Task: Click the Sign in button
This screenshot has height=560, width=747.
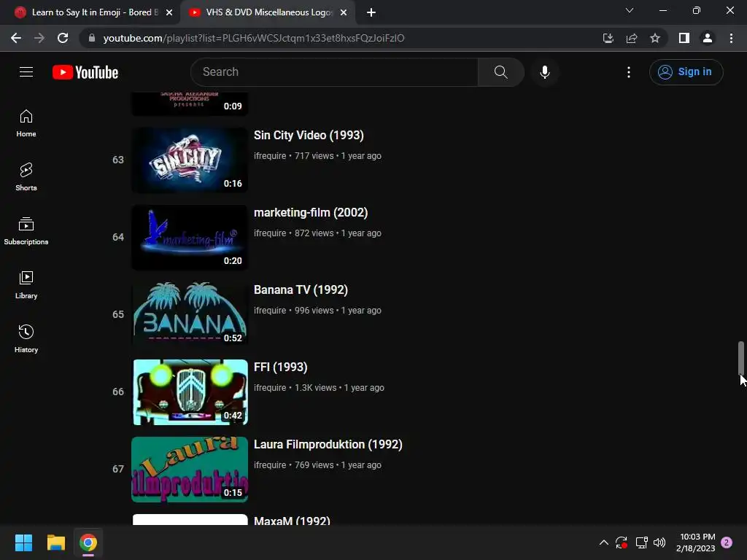Action: [686, 72]
